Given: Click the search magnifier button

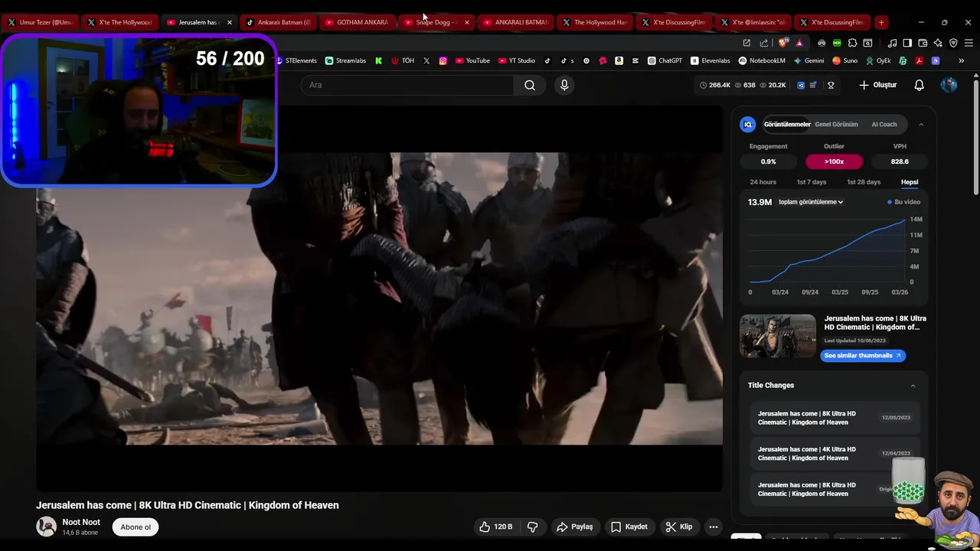Looking at the screenshot, I should click(530, 85).
